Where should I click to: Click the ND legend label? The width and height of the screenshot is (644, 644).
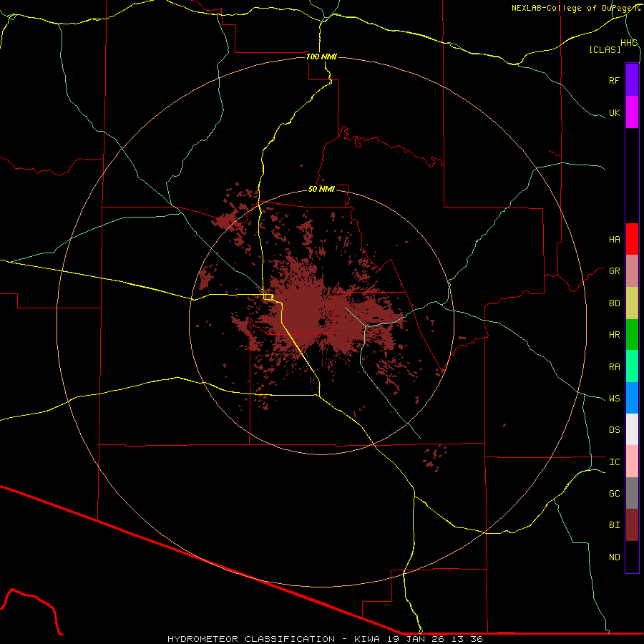614,557
